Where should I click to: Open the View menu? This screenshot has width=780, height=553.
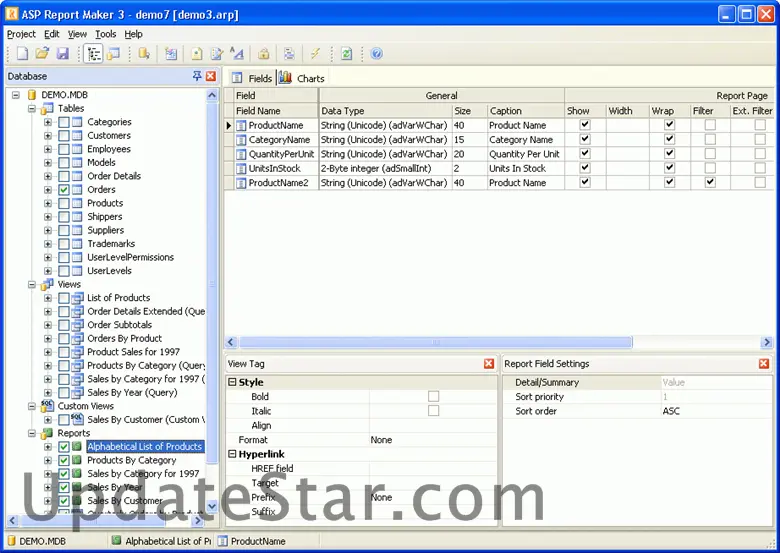click(x=77, y=34)
